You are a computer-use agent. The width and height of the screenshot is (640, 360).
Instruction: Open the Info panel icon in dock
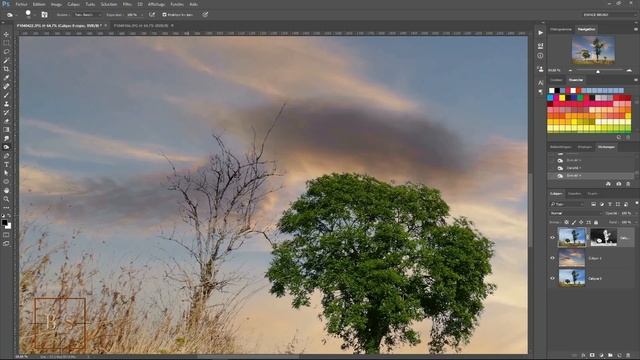click(x=540, y=56)
